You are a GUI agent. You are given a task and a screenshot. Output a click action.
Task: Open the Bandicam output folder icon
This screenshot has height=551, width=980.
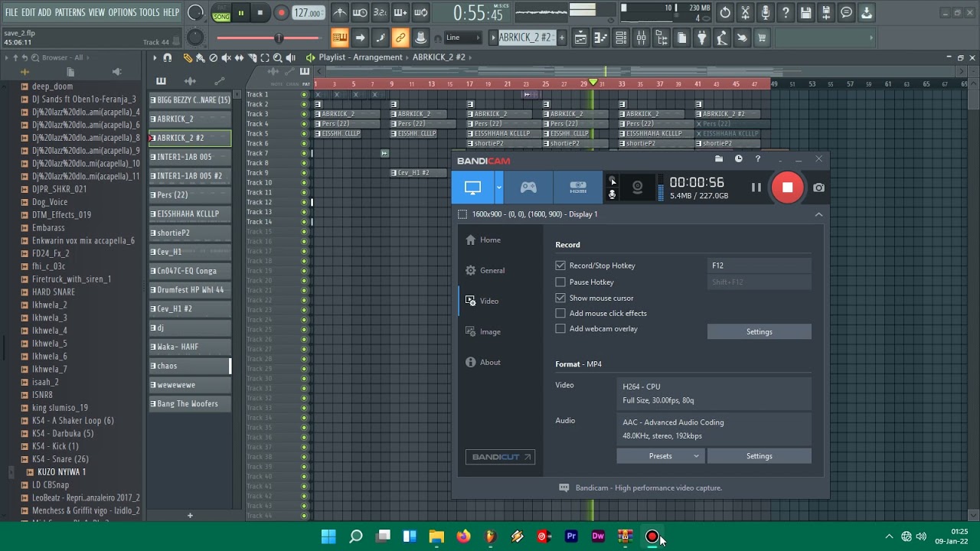pos(719,159)
